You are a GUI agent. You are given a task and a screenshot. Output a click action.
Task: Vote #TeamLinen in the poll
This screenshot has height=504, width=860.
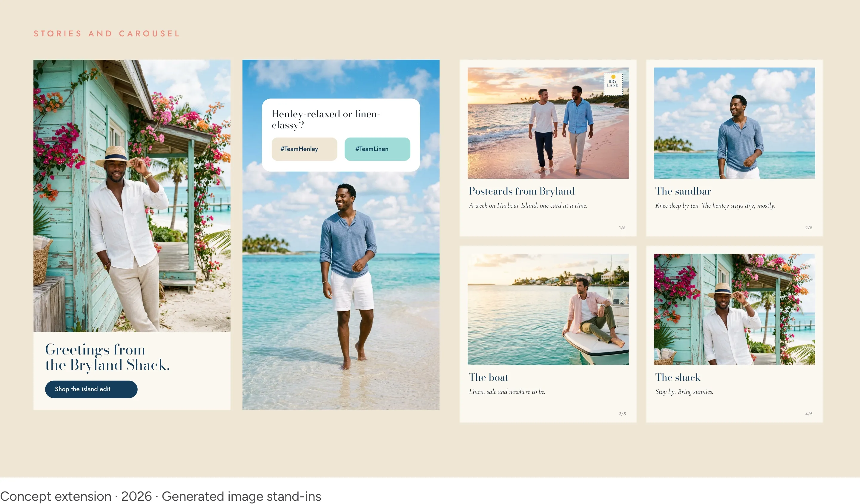pyautogui.click(x=377, y=149)
